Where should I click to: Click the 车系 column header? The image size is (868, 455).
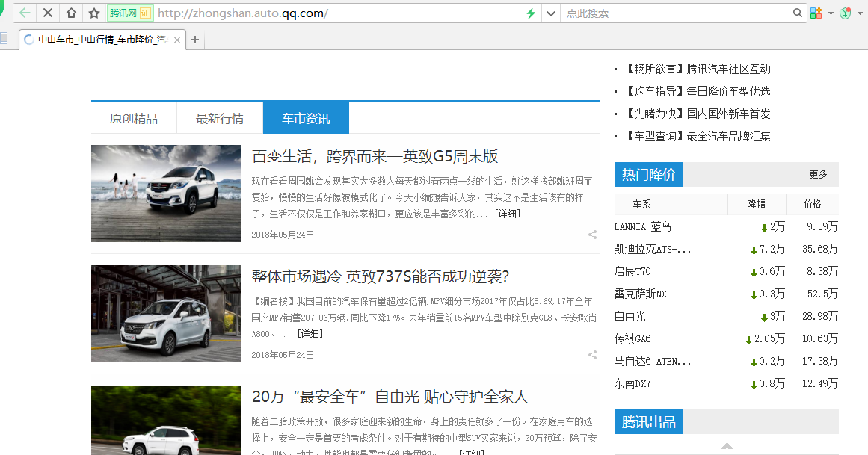tap(641, 204)
